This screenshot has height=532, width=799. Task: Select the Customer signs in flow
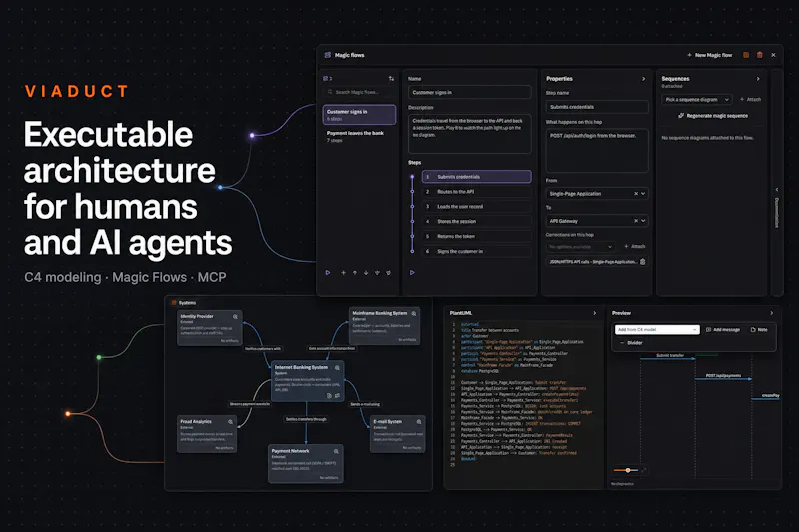(x=359, y=115)
